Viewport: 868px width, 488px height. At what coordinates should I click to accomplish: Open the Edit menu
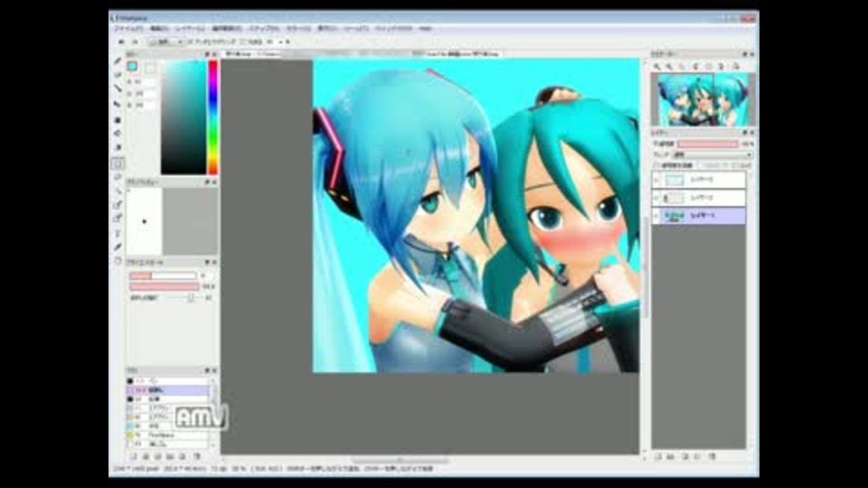159,28
